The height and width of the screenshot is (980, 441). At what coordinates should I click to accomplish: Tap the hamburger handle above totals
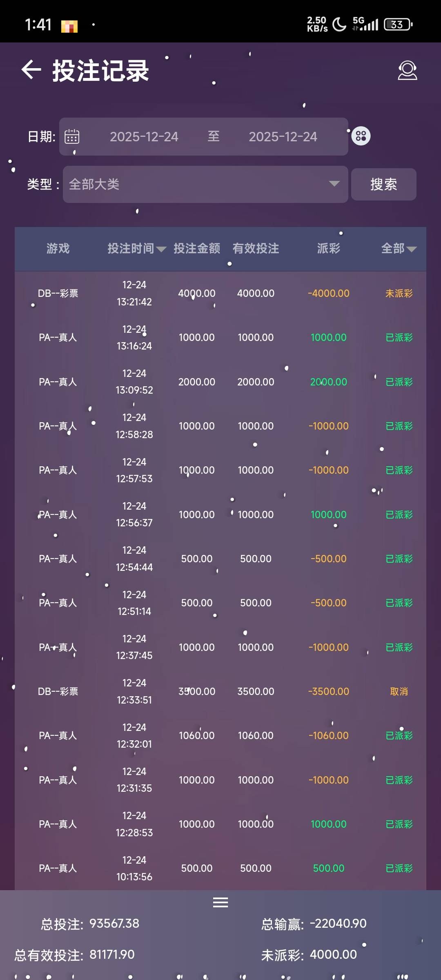pos(220,902)
